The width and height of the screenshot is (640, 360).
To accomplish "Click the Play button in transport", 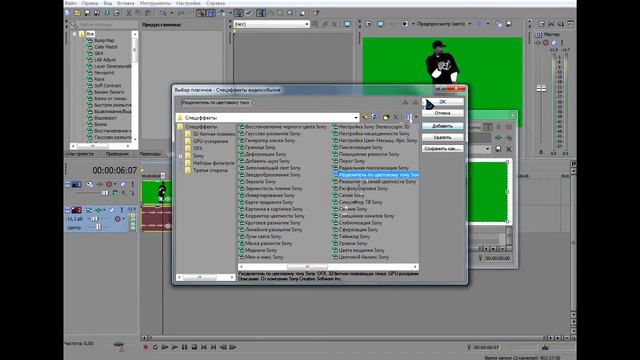I will (175, 347).
